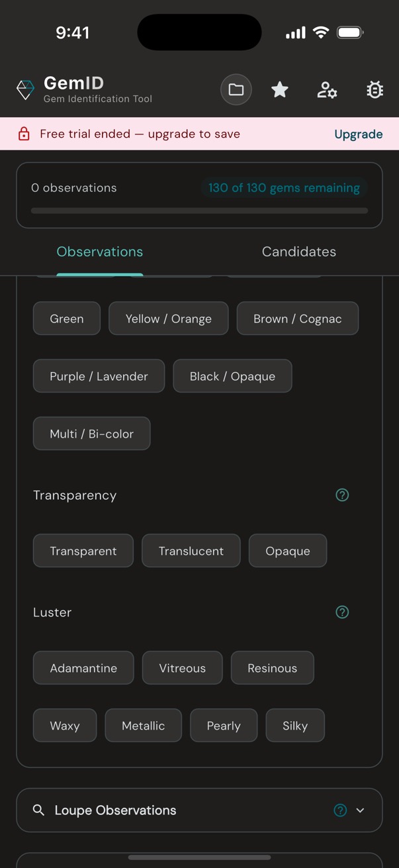399x868 pixels.
Task: Open the GemID folder library icon
Action: point(236,89)
